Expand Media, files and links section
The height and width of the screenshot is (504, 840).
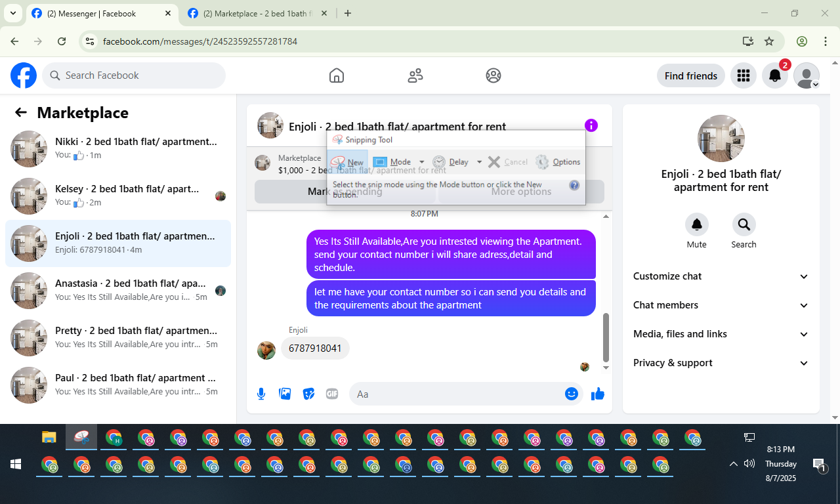[x=721, y=334]
